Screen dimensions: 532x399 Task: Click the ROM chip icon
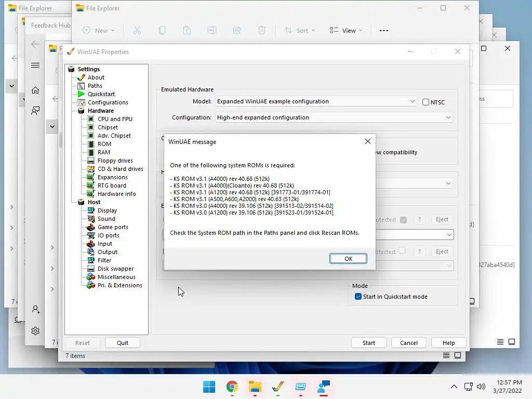(x=90, y=144)
